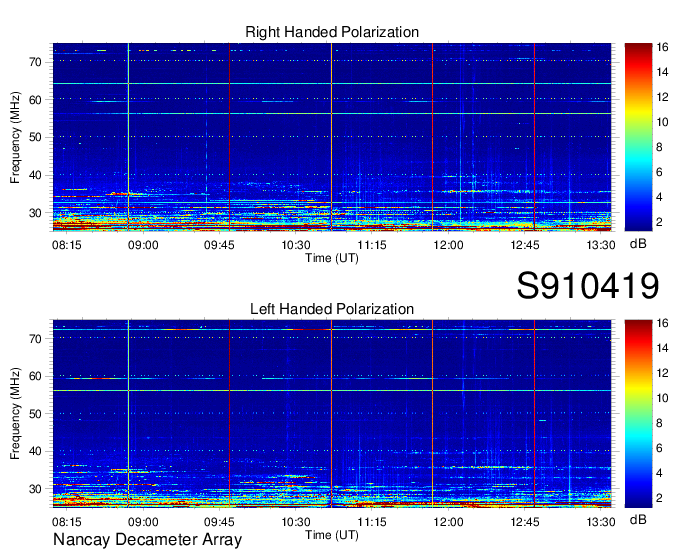Click the top panel's dB color bar
680x552 pixels.
coord(638,137)
